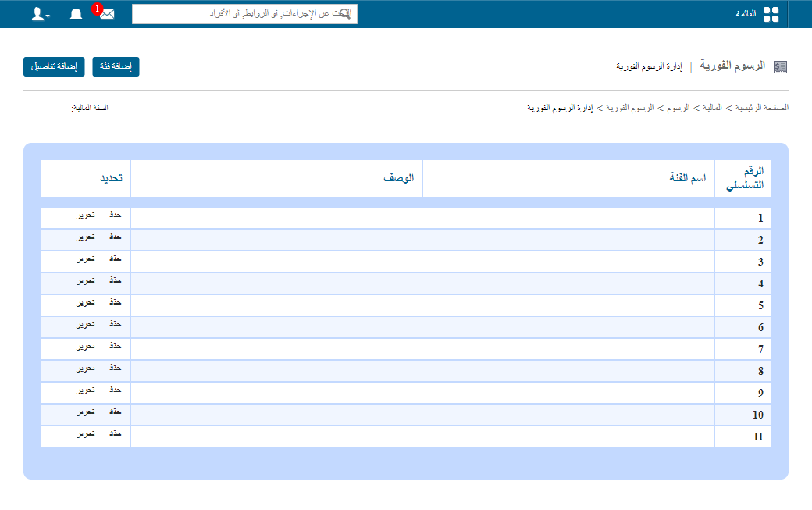This screenshot has height=510, width=812.
Task: Click حذف in row 7
Action: [x=115, y=346]
